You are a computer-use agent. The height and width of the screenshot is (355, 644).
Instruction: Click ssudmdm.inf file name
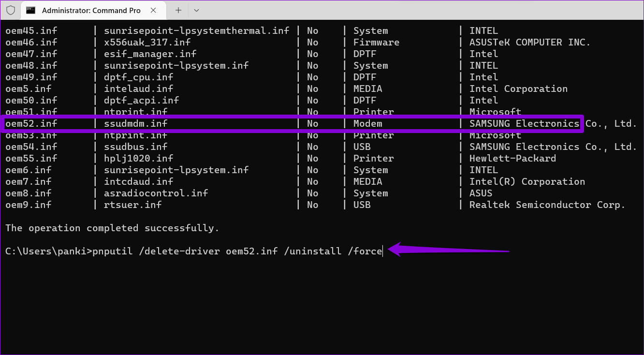point(136,124)
